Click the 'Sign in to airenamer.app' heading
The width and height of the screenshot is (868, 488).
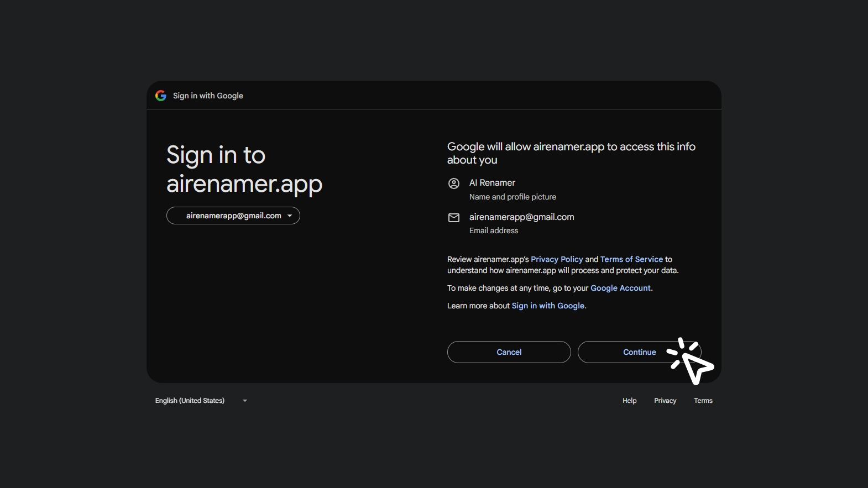pos(244,170)
